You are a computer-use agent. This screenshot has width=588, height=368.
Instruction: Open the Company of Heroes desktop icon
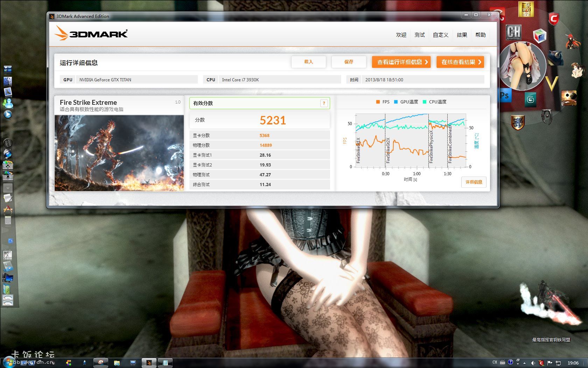[514, 32]
